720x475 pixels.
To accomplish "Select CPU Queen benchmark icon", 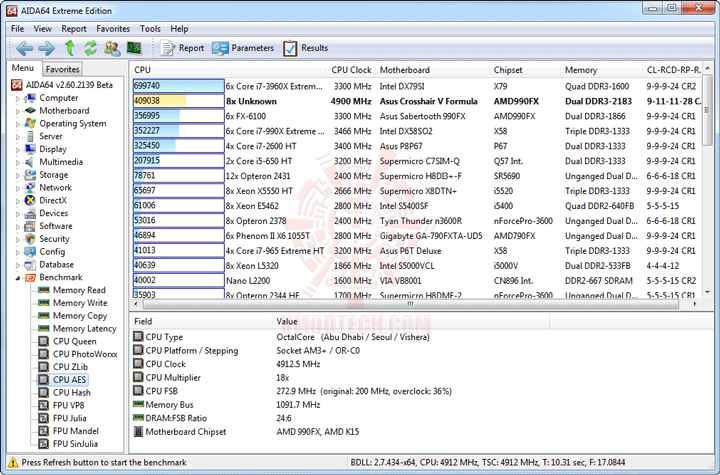I will (x=44, y=341).
